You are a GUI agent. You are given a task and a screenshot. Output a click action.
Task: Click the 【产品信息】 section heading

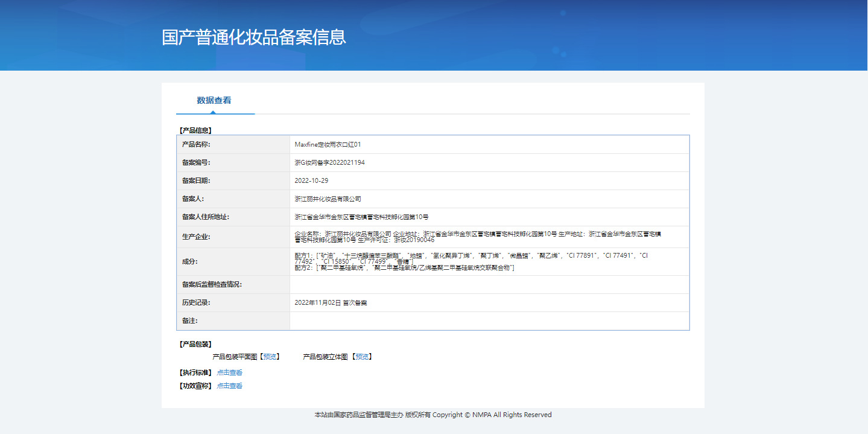pos(195,130)
